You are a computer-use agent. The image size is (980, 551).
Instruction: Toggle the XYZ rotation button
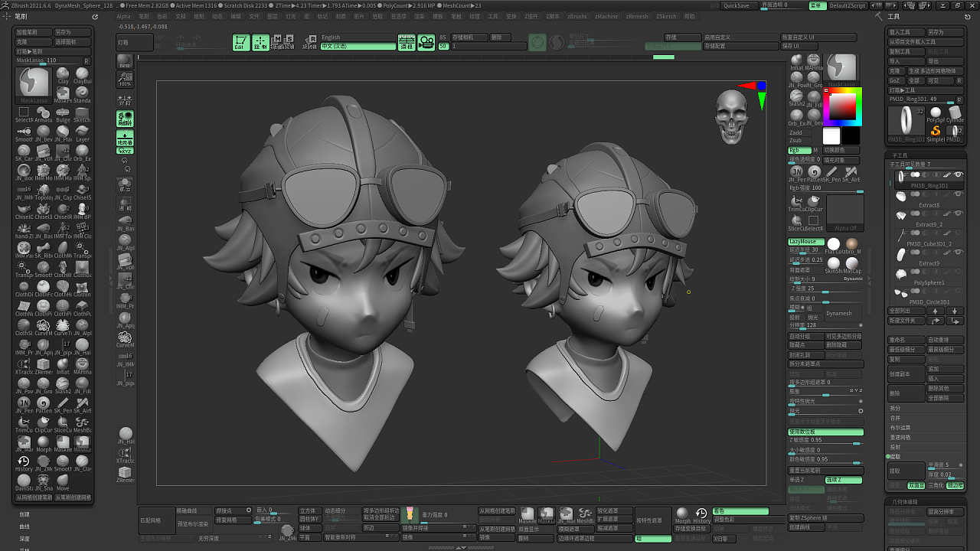[125, 151]
